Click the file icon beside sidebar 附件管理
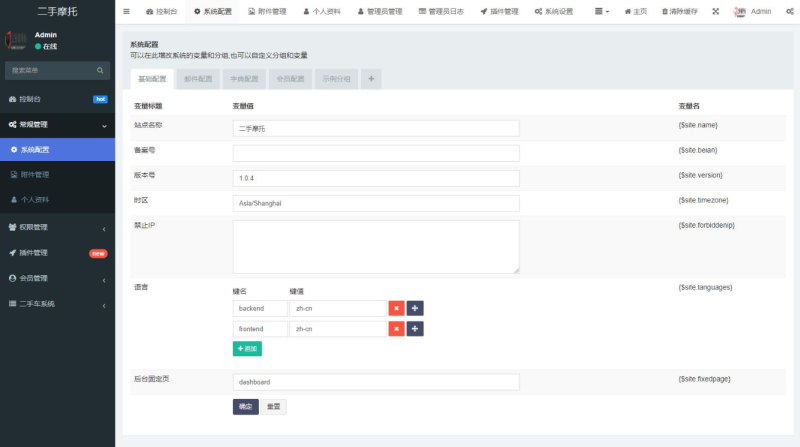The height and width of the screenshot is (447, 800). pos(14,175)
